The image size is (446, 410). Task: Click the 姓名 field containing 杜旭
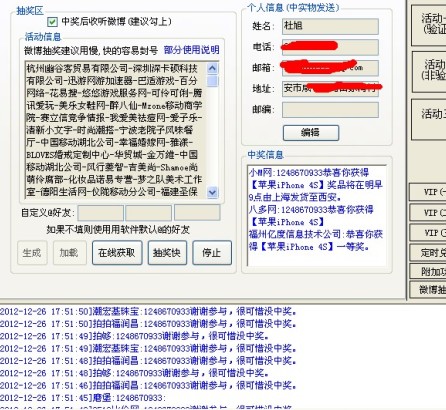coord(330,26)
